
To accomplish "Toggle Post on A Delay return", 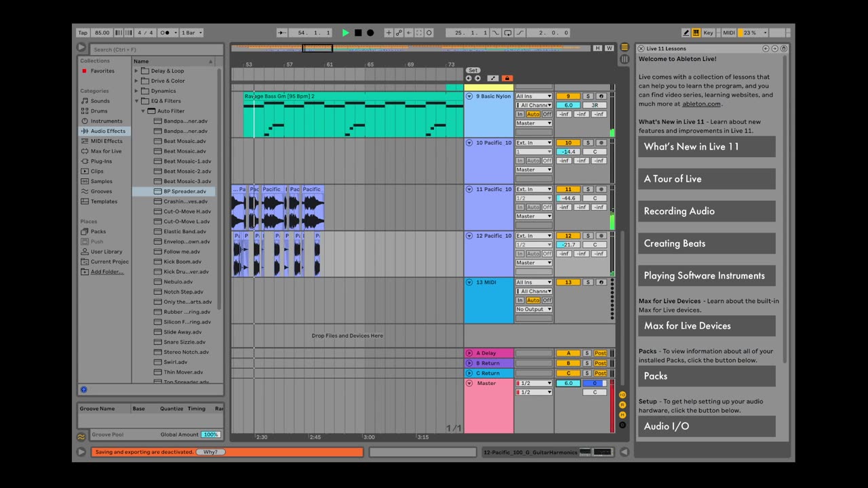I will click(x=601, y=353).
